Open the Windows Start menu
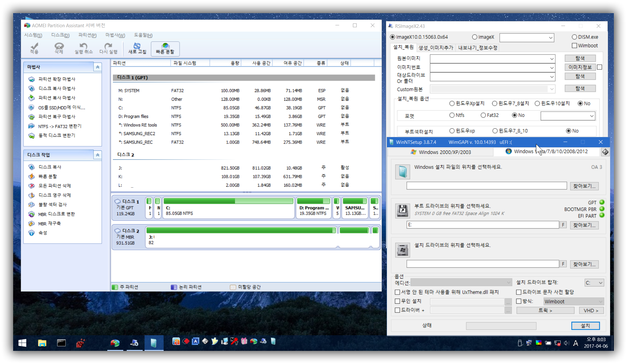Screen dimensions: 627x364 [22, 343]
